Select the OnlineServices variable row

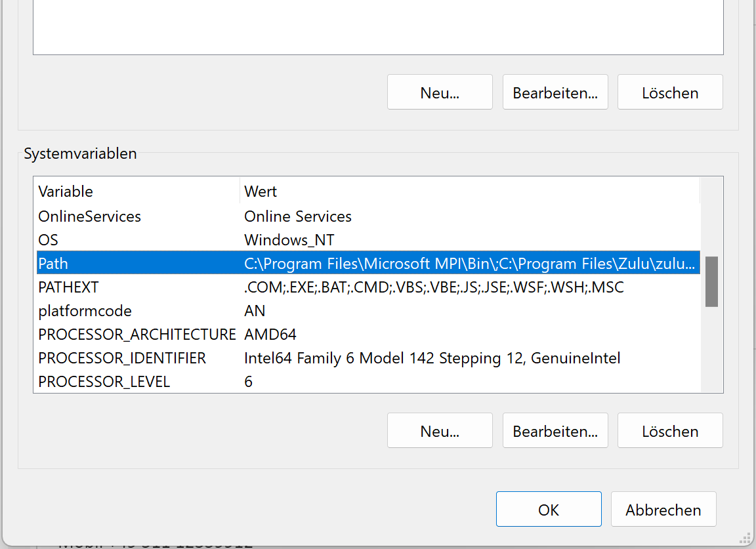(90, 216)
